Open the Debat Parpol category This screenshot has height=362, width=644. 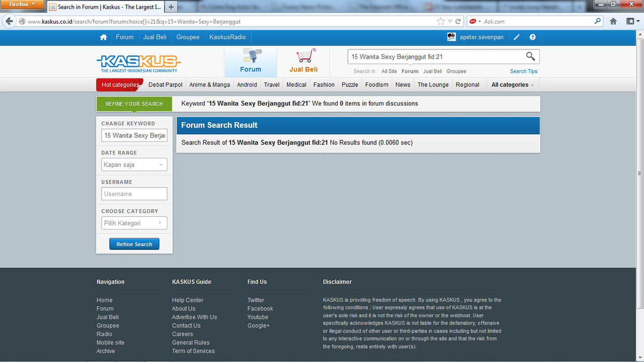pos(166,84)
